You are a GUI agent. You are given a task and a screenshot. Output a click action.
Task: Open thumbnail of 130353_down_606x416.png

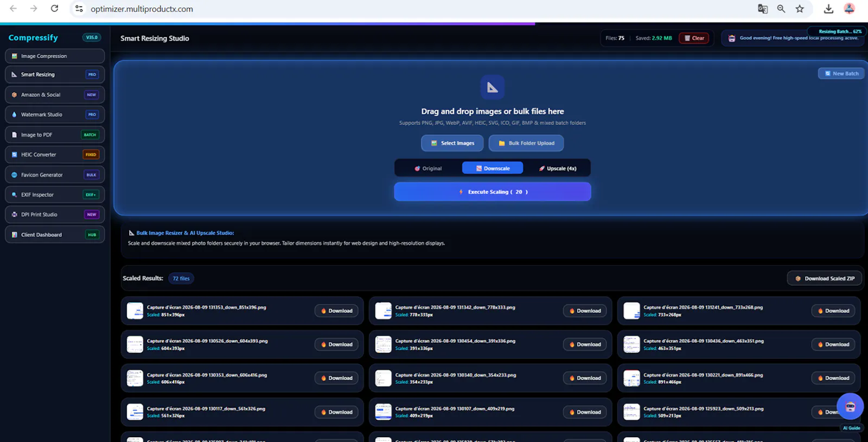(135, 378)
